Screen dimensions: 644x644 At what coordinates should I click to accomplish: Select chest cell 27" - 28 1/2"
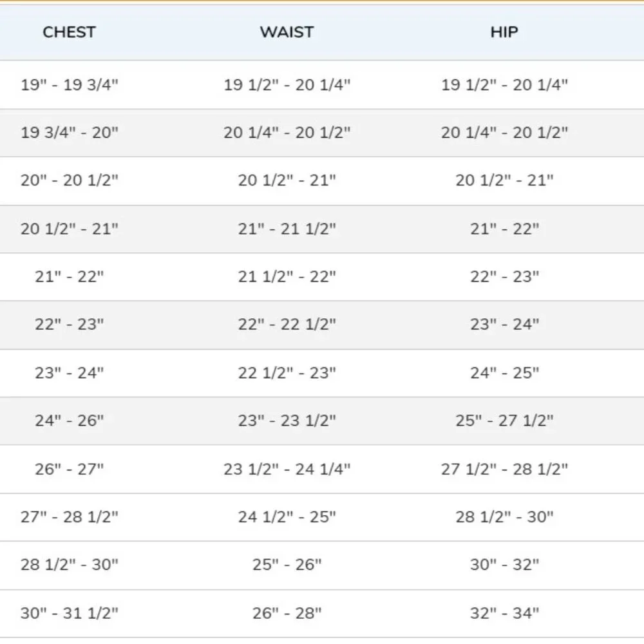(70, 516)
